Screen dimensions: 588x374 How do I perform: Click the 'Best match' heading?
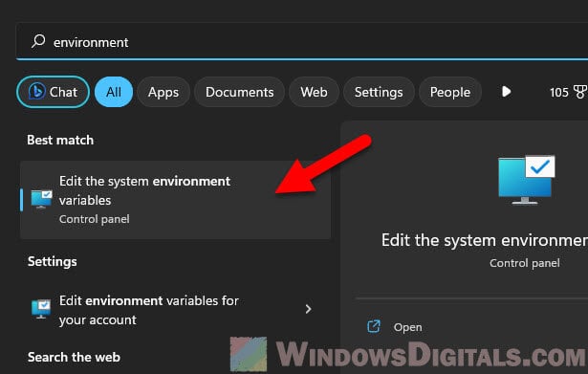pos(60,140)
